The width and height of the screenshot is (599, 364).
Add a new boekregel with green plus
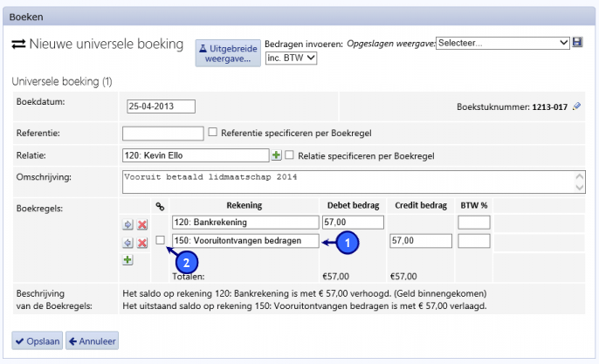point(127,260)
